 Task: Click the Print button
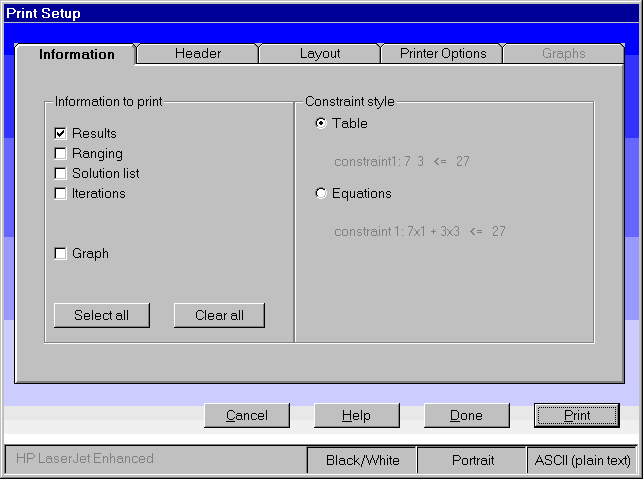576,415
